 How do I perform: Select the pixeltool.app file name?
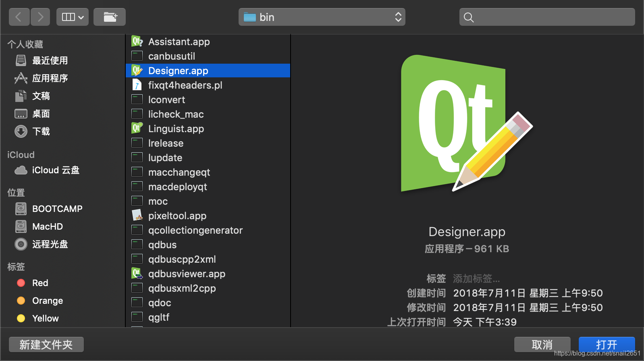coord(177,216)
